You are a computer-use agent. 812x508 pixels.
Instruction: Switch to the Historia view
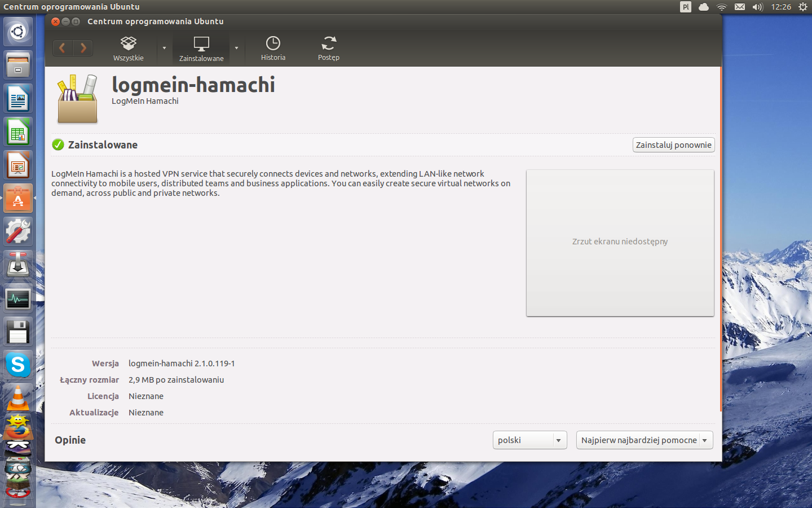[273, 48]
